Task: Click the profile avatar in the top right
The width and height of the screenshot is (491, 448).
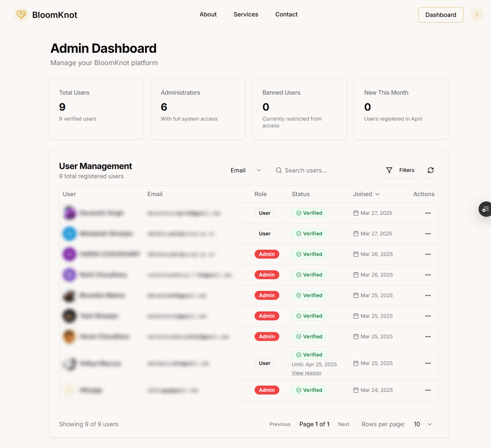Action: [477, 15]
